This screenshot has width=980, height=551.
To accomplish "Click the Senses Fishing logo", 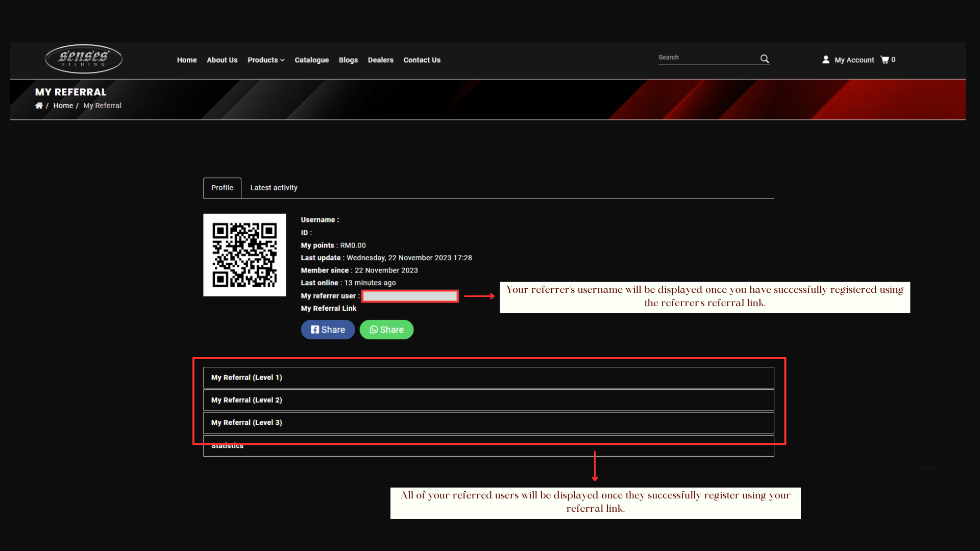I will point(84,59).
